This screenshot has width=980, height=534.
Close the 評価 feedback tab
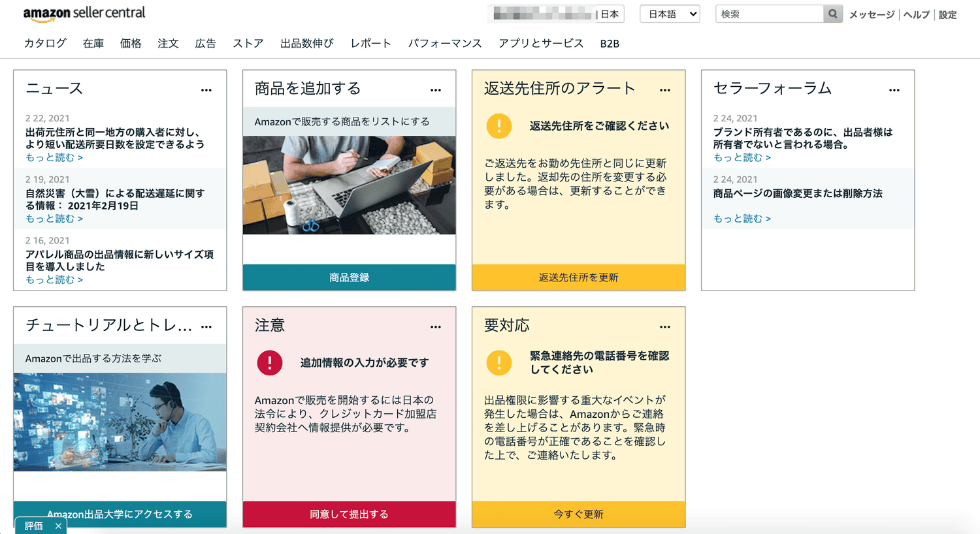[58, 526]
